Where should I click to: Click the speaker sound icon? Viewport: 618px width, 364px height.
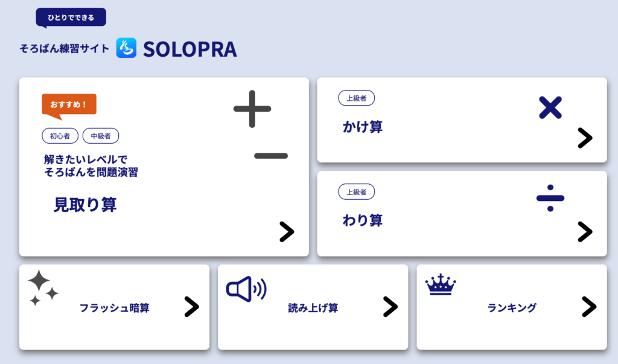point(246,289)
